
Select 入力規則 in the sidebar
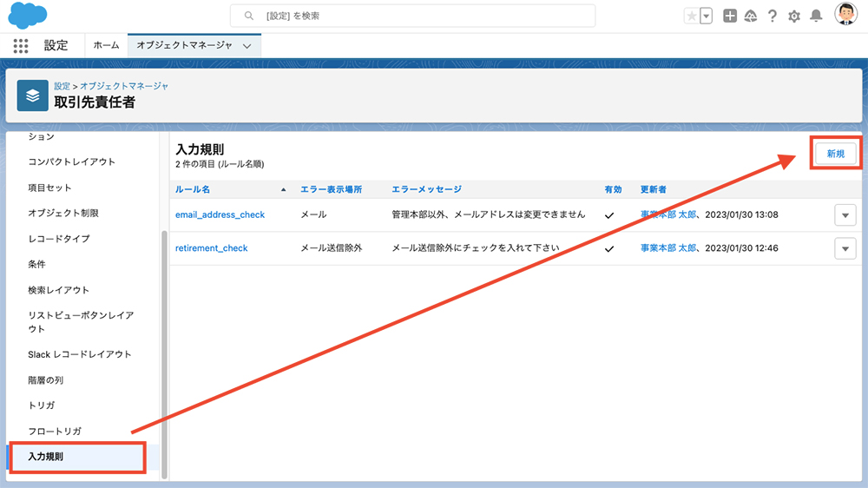point(46,456)
